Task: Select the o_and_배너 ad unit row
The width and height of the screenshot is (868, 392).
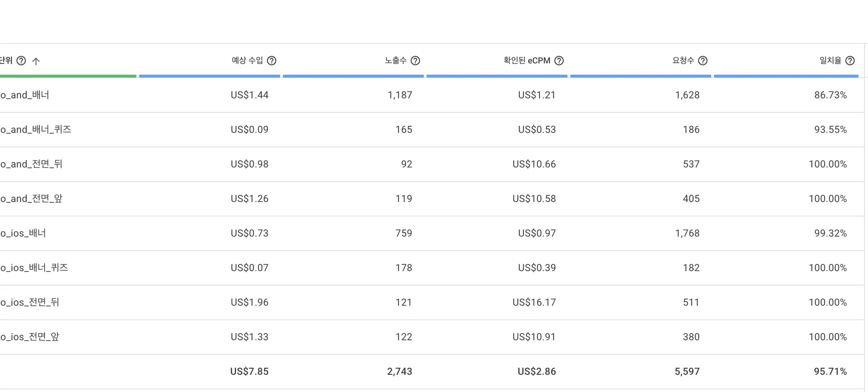Action: pyautogui.click(x=25, y=95)
